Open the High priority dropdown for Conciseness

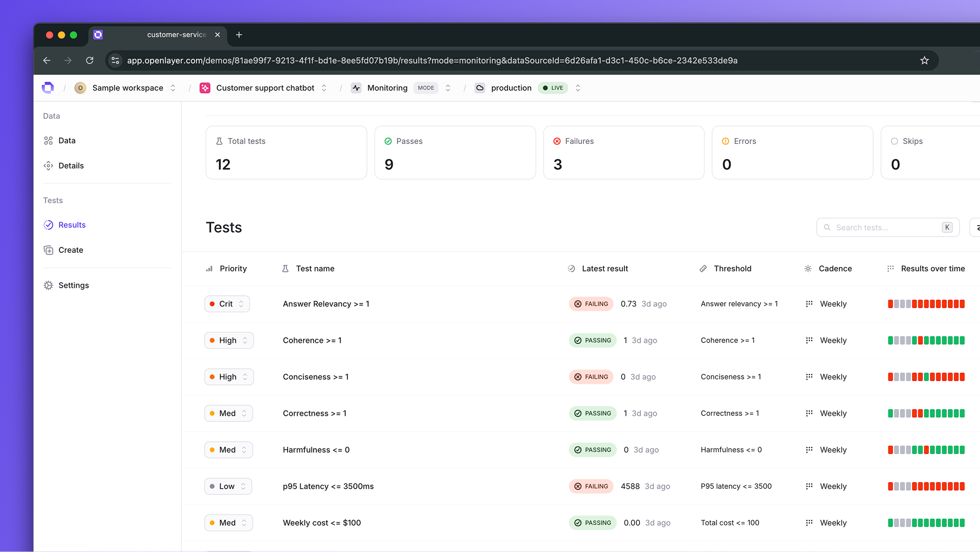click(x=229, y=377)
